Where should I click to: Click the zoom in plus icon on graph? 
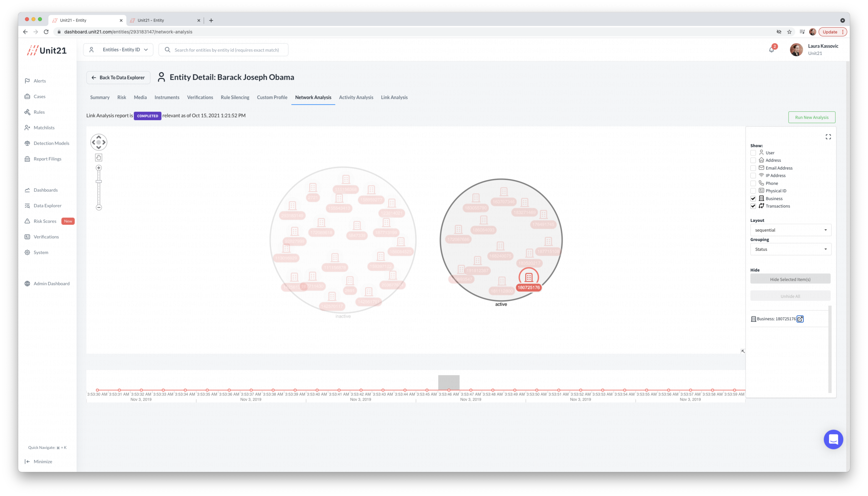[x=99, y=168]
